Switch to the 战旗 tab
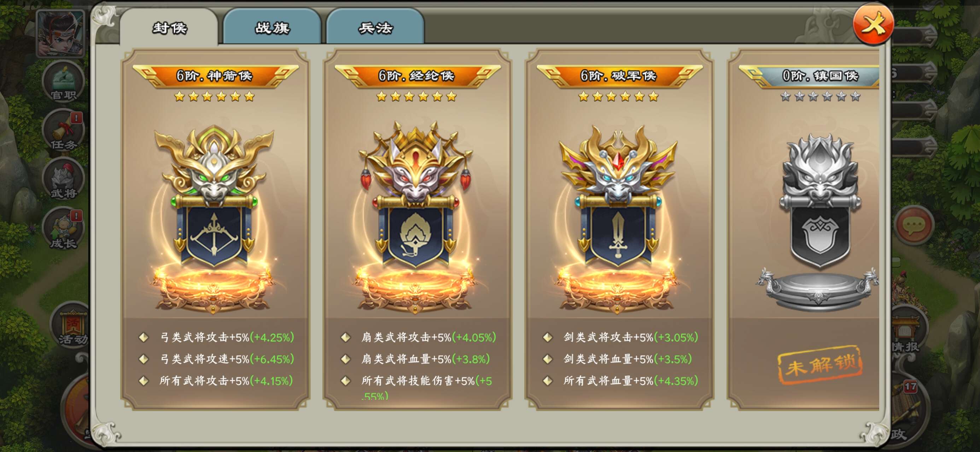The image size is (980, 452). point(272,28)
